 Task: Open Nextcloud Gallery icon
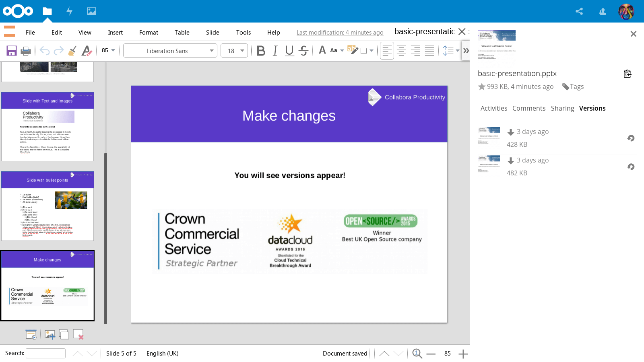click(92, 11)
